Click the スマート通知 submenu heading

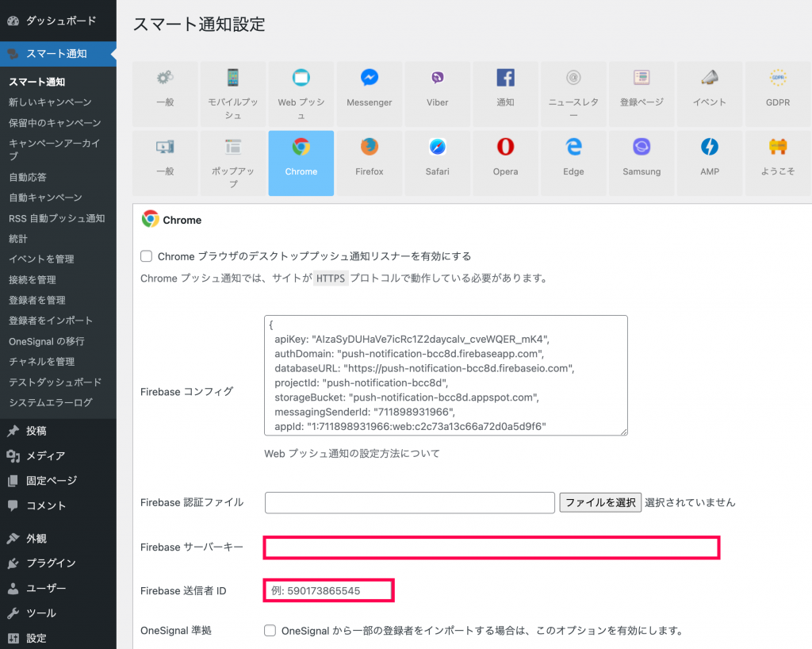pyautogui.click(x=36, y=82)
